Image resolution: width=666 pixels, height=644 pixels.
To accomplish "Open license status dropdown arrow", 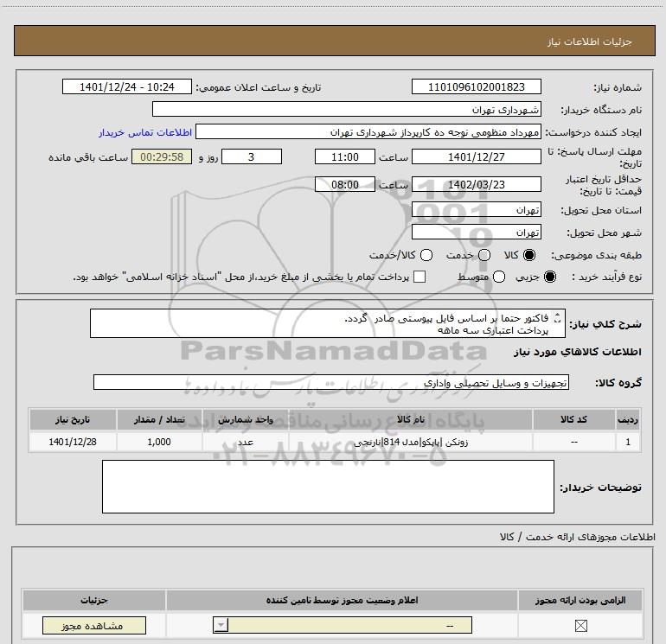I will (221, 625).
